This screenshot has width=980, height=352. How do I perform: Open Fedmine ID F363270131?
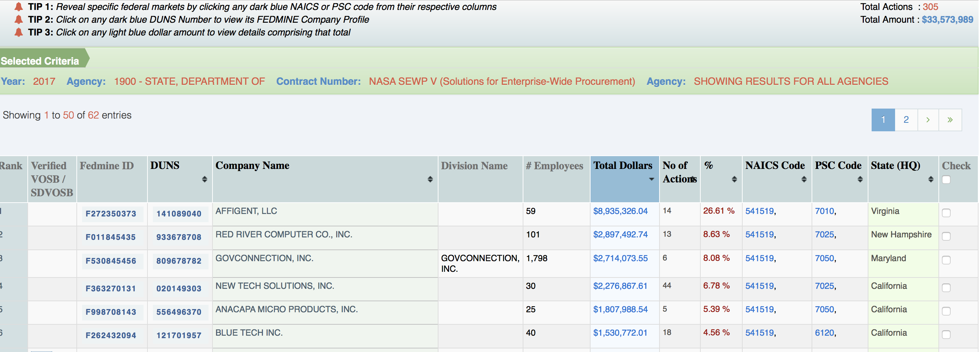[x=111, y=288]
